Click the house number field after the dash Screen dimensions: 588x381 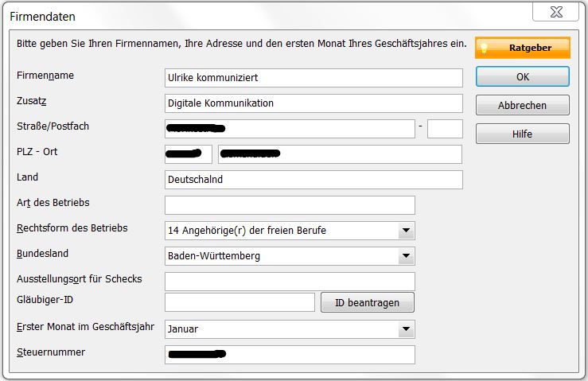coord(445,129)
